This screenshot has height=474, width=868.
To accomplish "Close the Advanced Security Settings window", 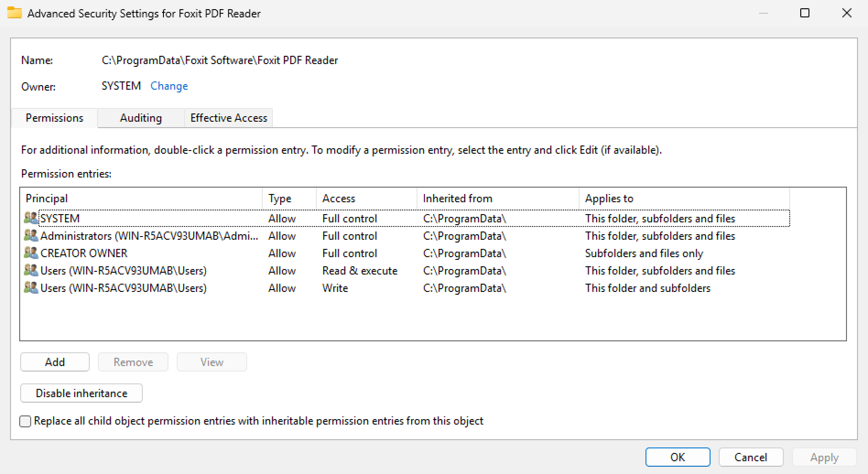I will [x=847, y=13].
